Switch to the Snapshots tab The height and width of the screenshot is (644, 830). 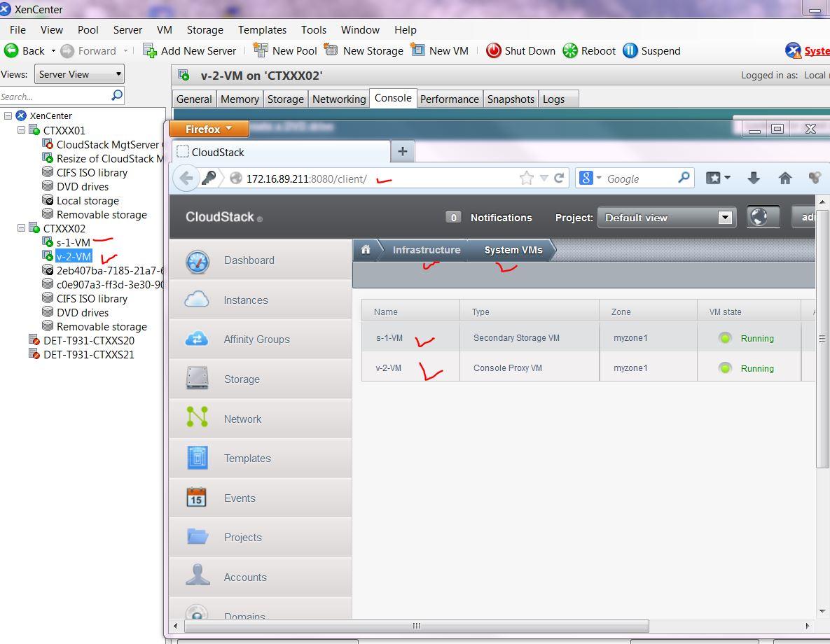click(x=511, y=99)
